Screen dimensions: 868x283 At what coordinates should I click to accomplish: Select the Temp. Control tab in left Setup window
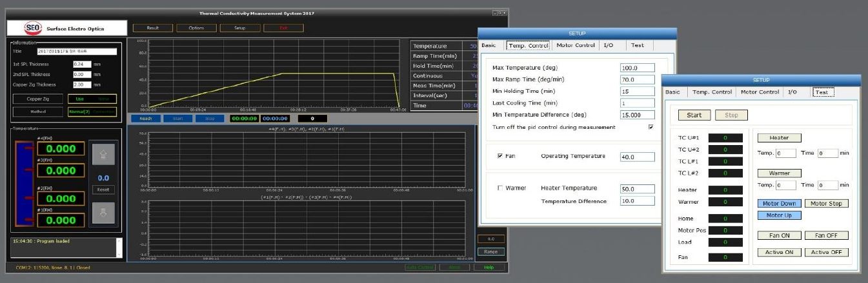(x=528, y=46)
